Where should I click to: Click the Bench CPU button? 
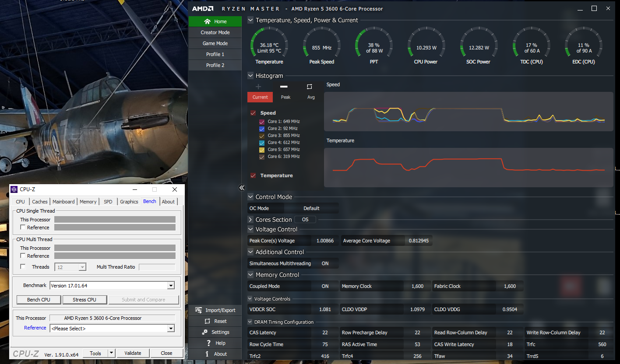click(x=39, y=300)
